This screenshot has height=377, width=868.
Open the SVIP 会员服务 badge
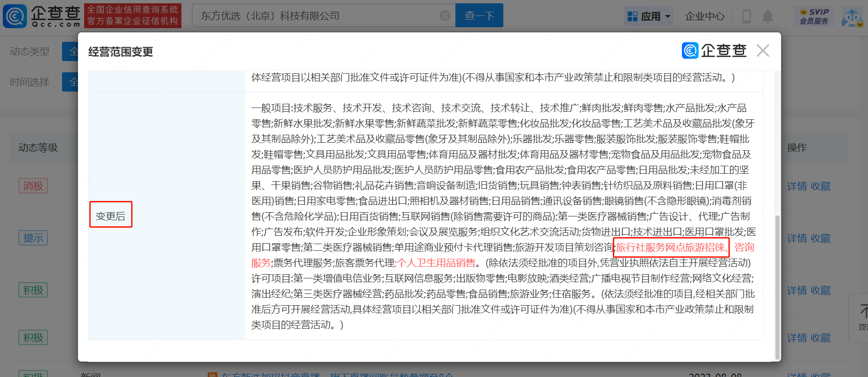click(814, 16)
